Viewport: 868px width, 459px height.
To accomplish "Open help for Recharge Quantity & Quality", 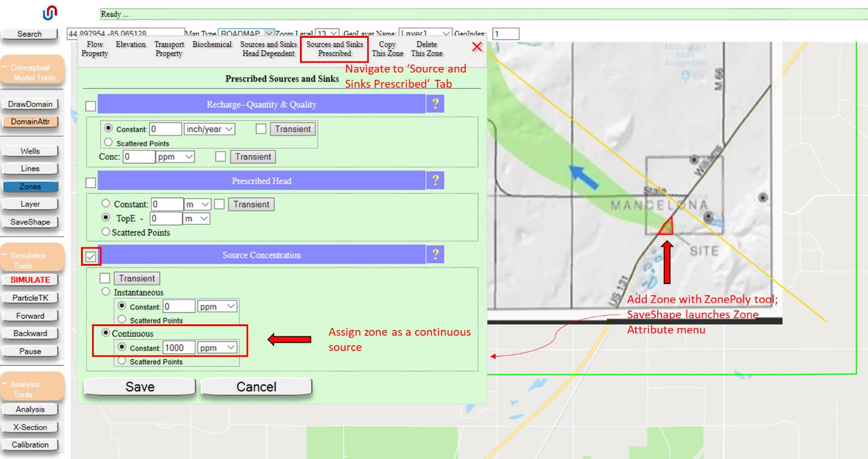I will coord(435,104).
